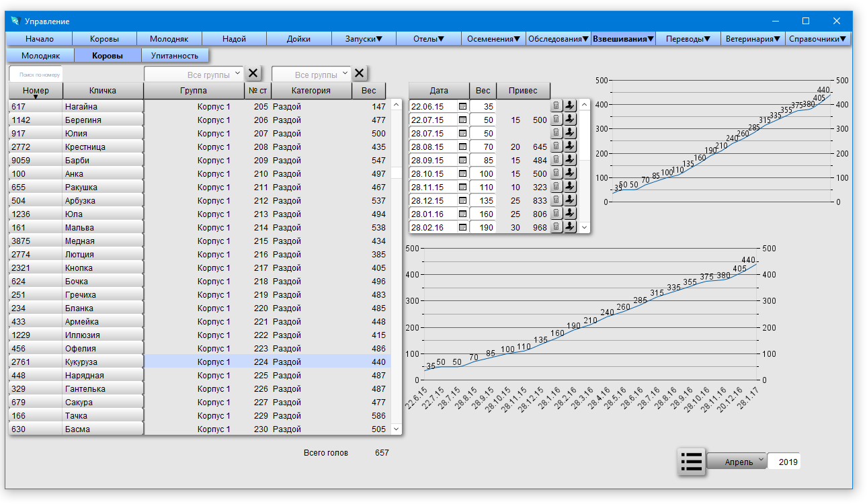
Task: Click stamp icon for 28.07.15 row
Action: click(570, 133)
